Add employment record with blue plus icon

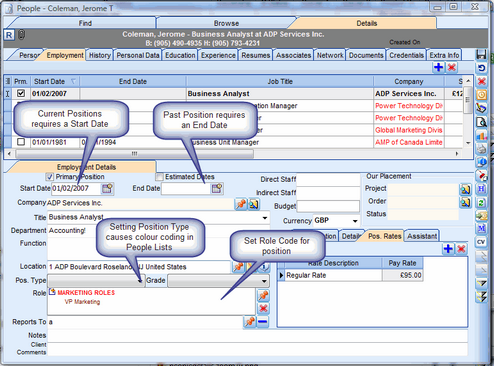[x=438, y=67]
